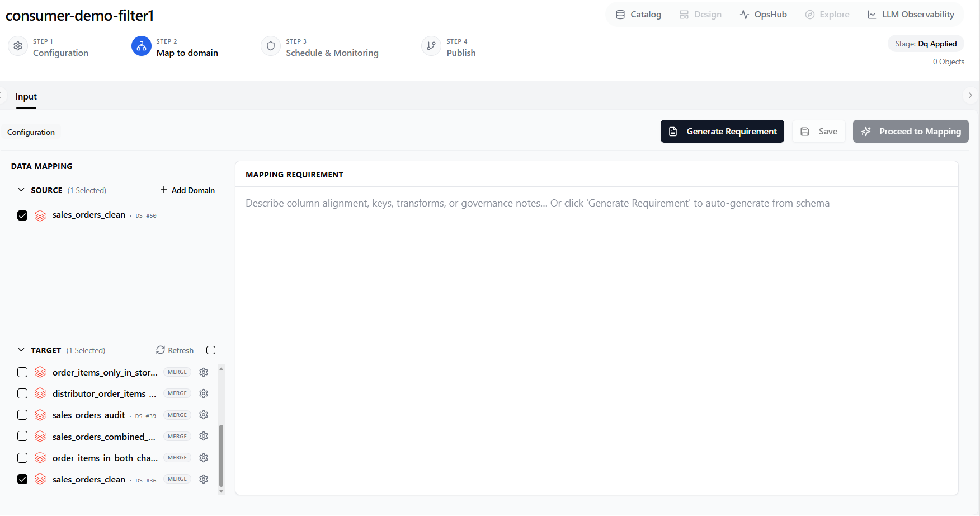
Task: Click the plus icon beside Add Domain
Action: click(164, 190)
